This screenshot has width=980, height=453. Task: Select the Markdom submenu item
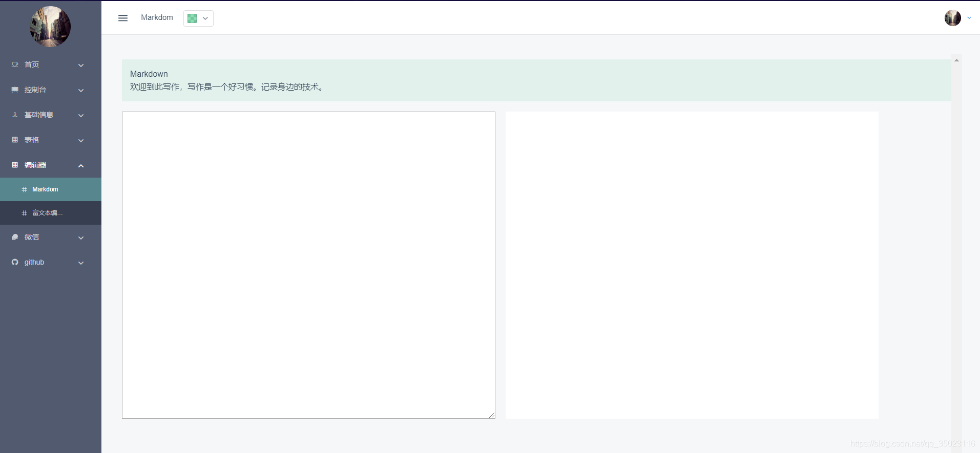[51, 189]
